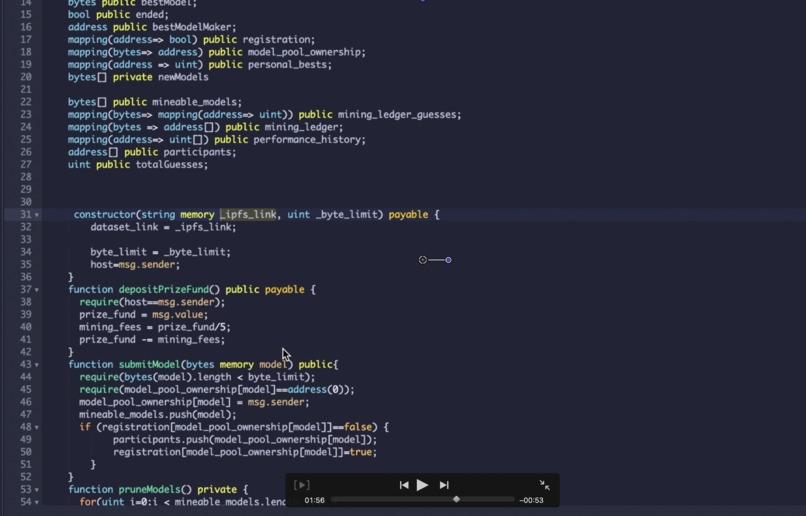Click 'participants' declaration on line 26
Image resolution: width=806 pixels, height=516 pixels.
pos(199,152)
